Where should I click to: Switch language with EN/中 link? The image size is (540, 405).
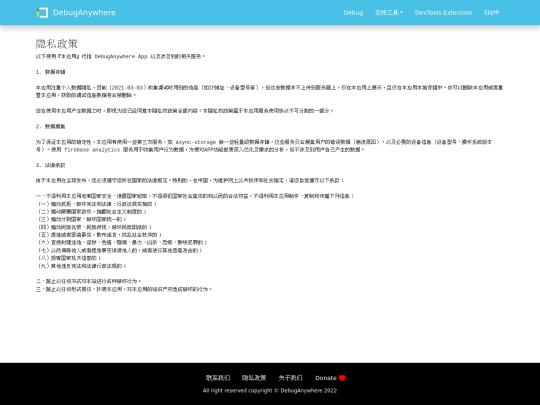pos(491,13)
